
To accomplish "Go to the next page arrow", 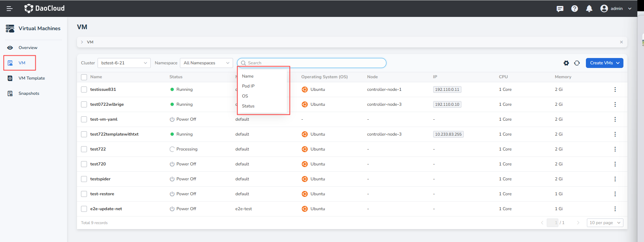I will tap(578, 223).
